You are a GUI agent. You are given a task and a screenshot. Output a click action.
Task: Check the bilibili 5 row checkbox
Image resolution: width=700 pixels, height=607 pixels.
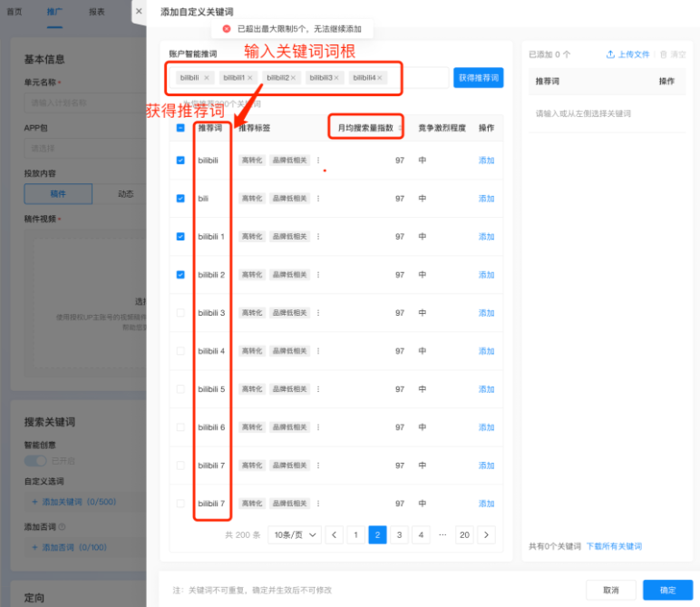point(180,389)
